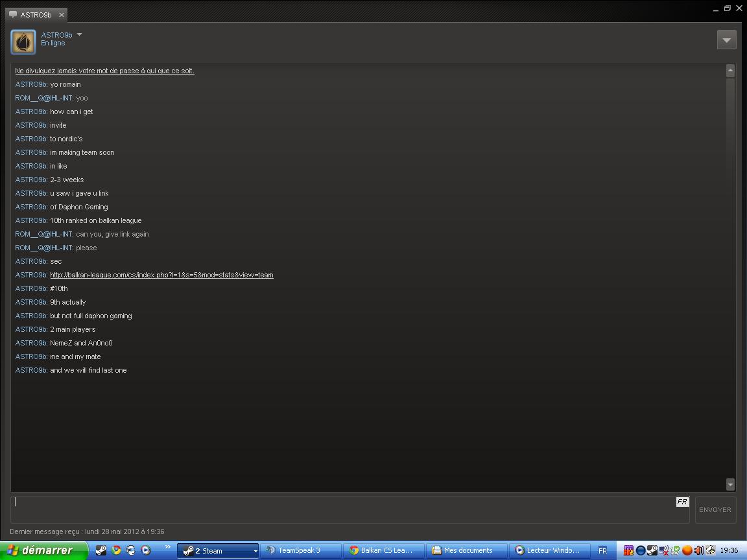Expand the chat options dropdown at top right
747x560 pixels.
pyautogui.click(x=726, y=40)
